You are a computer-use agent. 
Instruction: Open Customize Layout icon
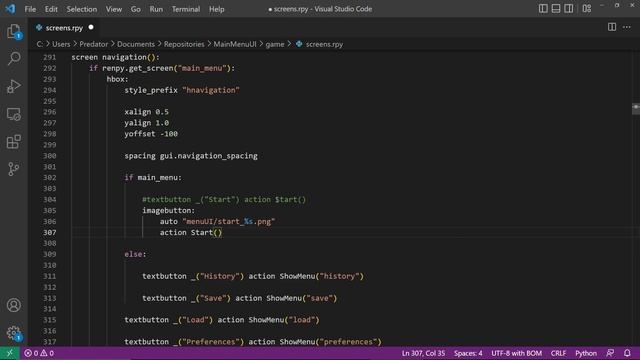pyautogui.click(x=587, y=9)
